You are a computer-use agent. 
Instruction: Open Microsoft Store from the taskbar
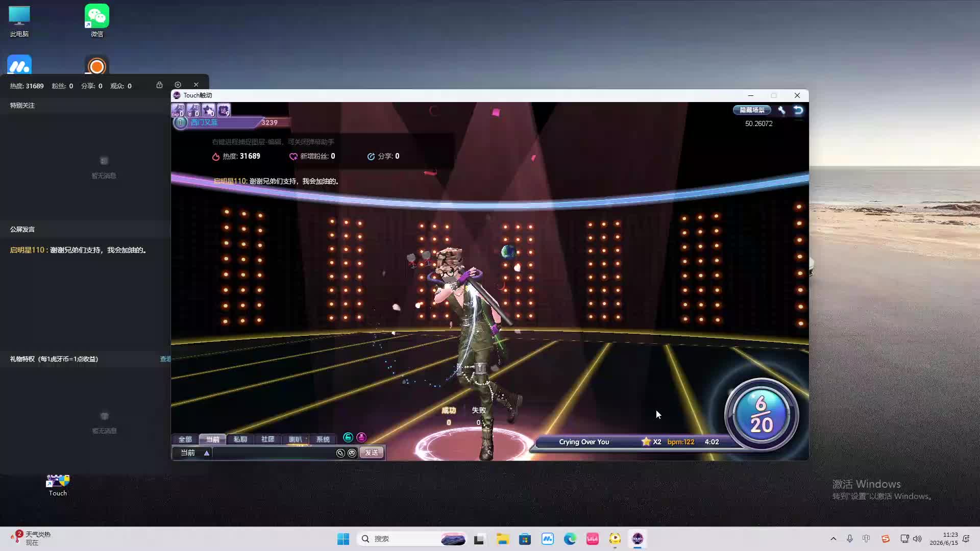pyautogui.click(x=525, y=539)
